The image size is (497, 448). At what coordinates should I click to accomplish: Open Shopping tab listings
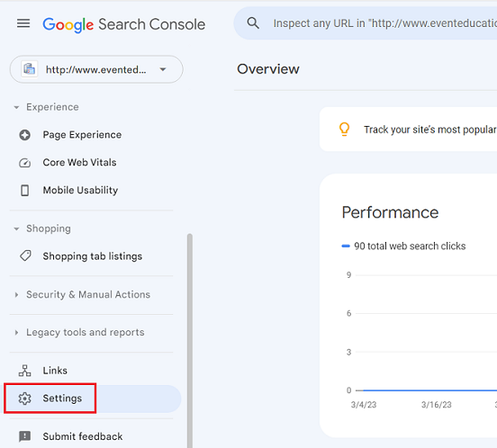[x=93, y=256]
